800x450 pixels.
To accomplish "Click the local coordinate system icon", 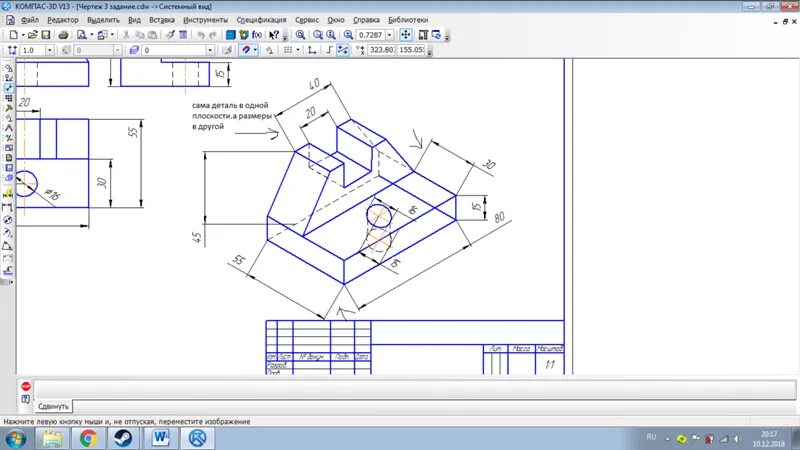I will [x=312, y=50].
